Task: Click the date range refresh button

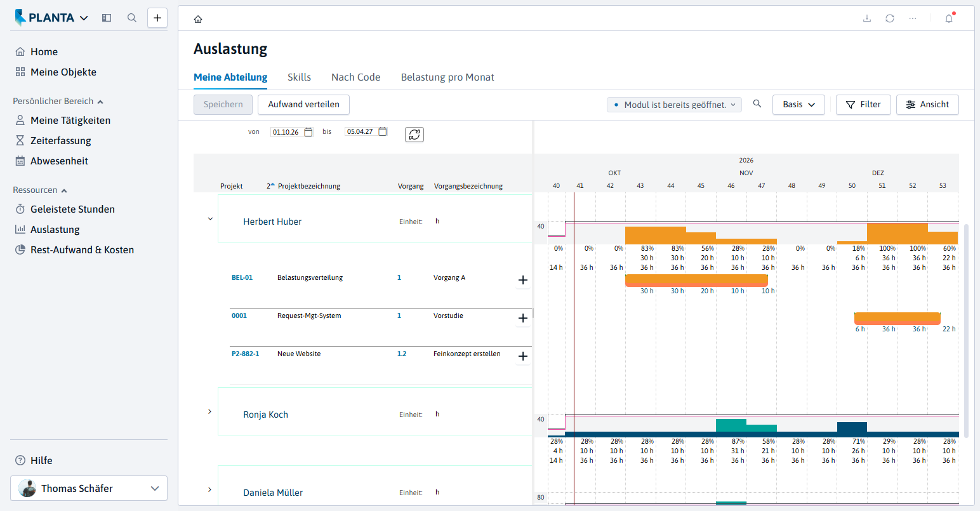Action: pos(414,135)
